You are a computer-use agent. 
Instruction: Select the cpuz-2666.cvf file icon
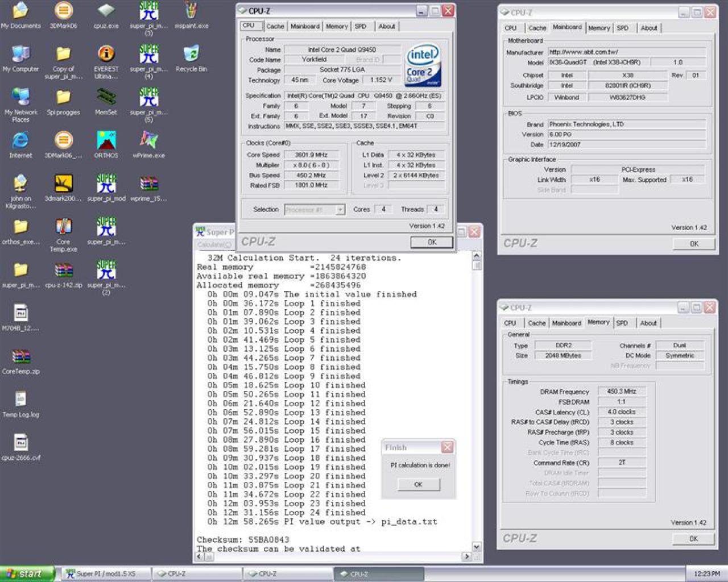coord(20,447)
